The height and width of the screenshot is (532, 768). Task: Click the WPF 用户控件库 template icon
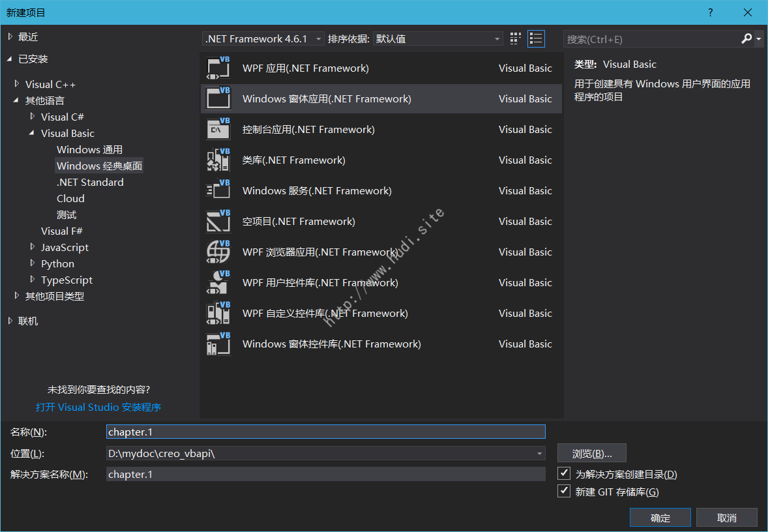tap(218, 283)
